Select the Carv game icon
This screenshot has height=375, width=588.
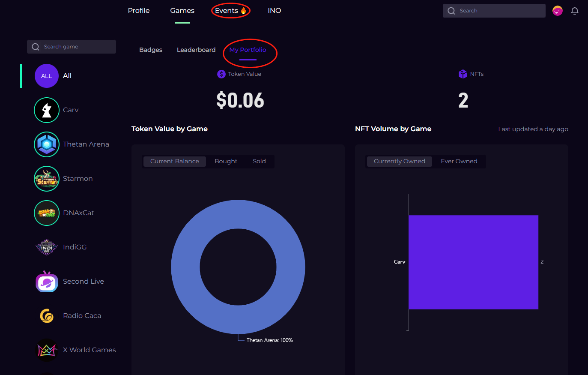pos(47,110)
